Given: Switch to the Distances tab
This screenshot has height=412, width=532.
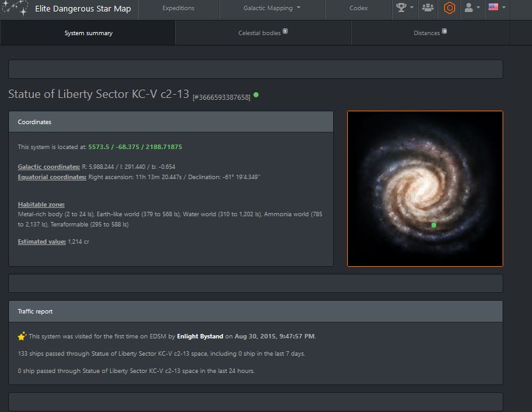Looking at the screenshot, I should pos(430,33).
